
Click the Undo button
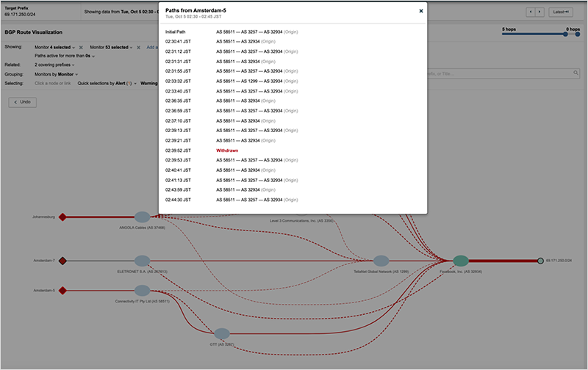click(22, 102)
